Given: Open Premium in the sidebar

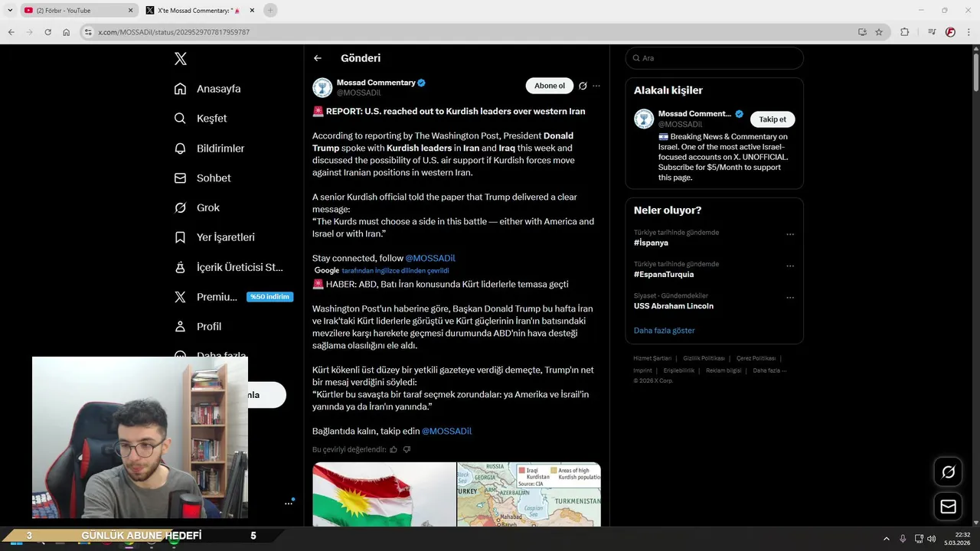Looking at the screenshot, I should point(206,297).
